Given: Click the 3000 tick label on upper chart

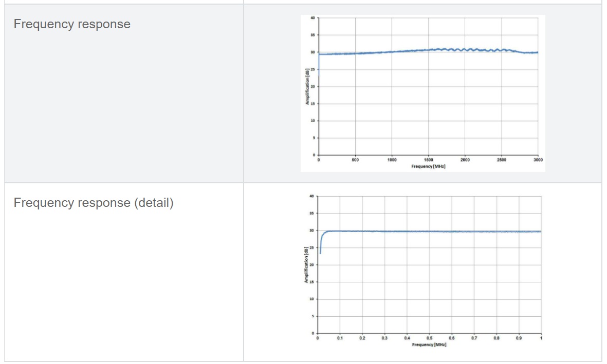Looking at the screenshot, I should (538, 160).
